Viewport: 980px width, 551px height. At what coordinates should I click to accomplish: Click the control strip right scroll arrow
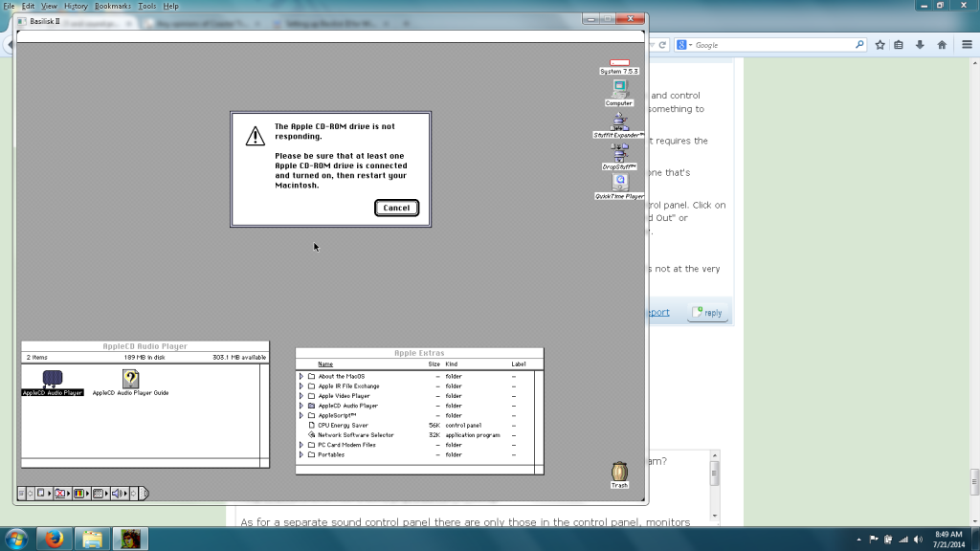[x=134, y=494]
